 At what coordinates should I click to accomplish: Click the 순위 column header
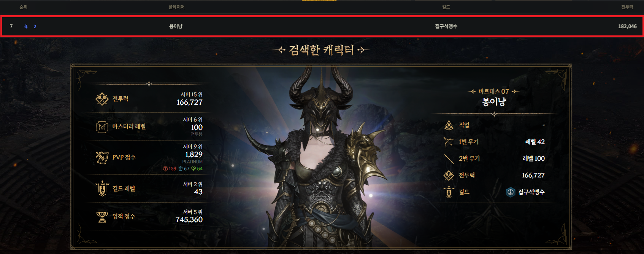click(x=23, y=7)
